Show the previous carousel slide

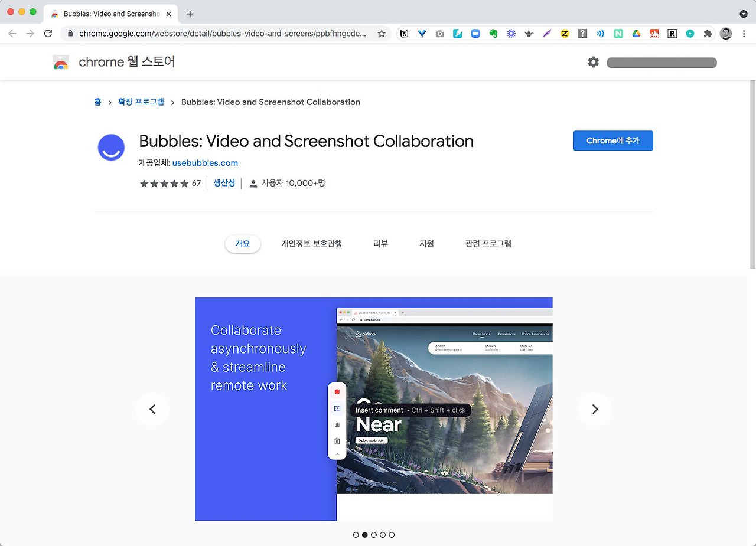[152, 409]
